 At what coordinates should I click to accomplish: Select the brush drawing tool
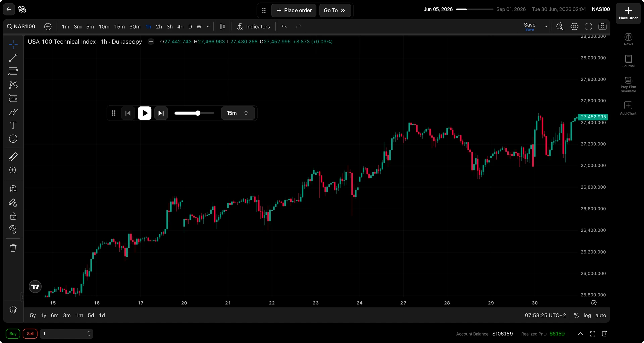tap(13, 112)
